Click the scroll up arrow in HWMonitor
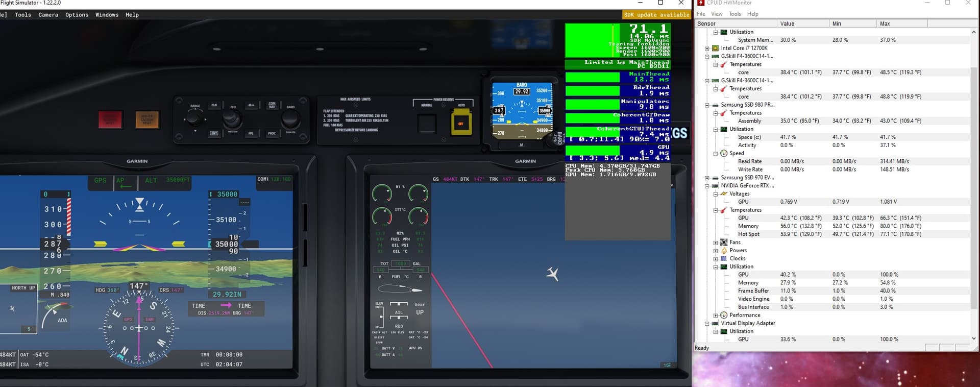 point(973,32)
